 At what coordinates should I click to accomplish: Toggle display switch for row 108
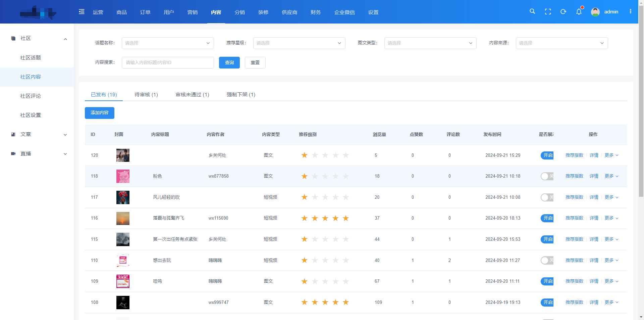click(x=547, y=302)
